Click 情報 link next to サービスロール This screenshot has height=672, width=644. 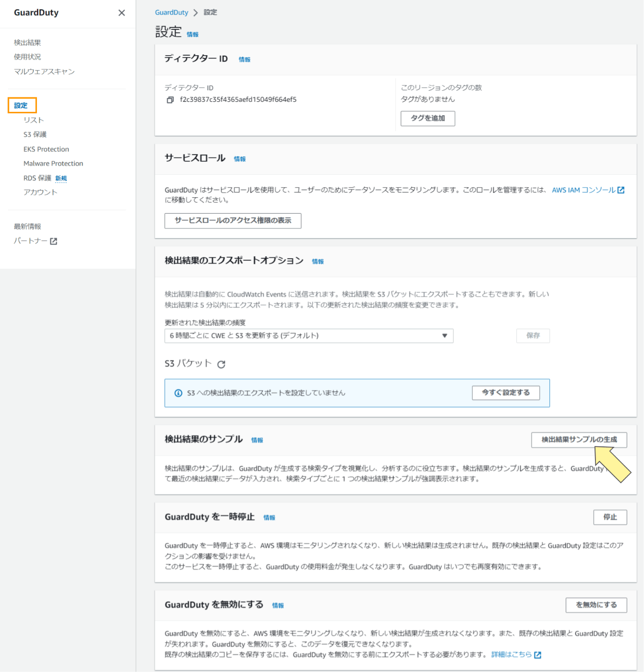[x=240, y=159]
